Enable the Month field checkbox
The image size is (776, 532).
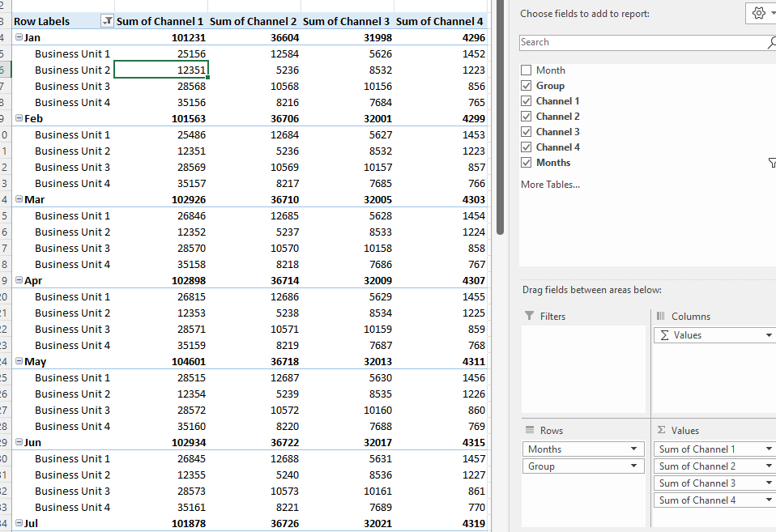click(526, 70)
